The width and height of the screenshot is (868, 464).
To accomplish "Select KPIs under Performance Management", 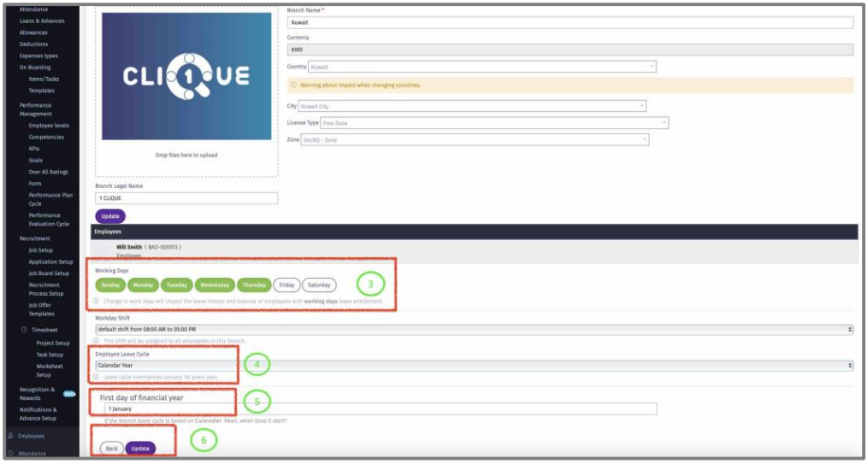I will 36,149.
